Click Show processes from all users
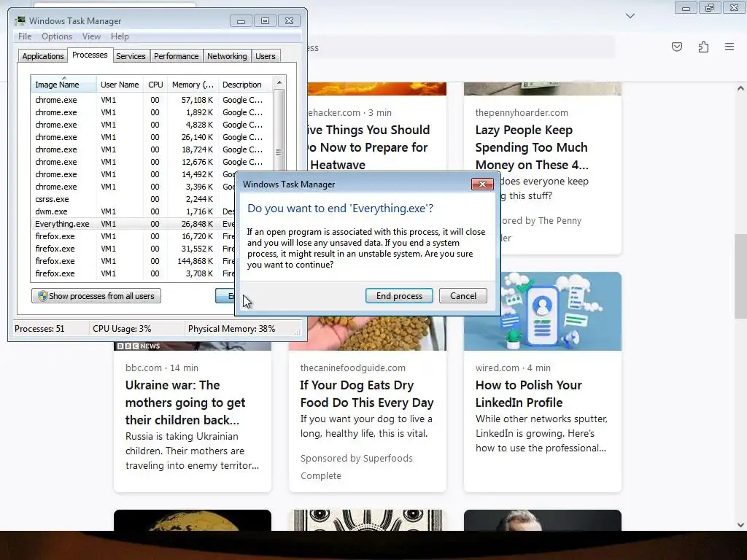 click(96, 296)
